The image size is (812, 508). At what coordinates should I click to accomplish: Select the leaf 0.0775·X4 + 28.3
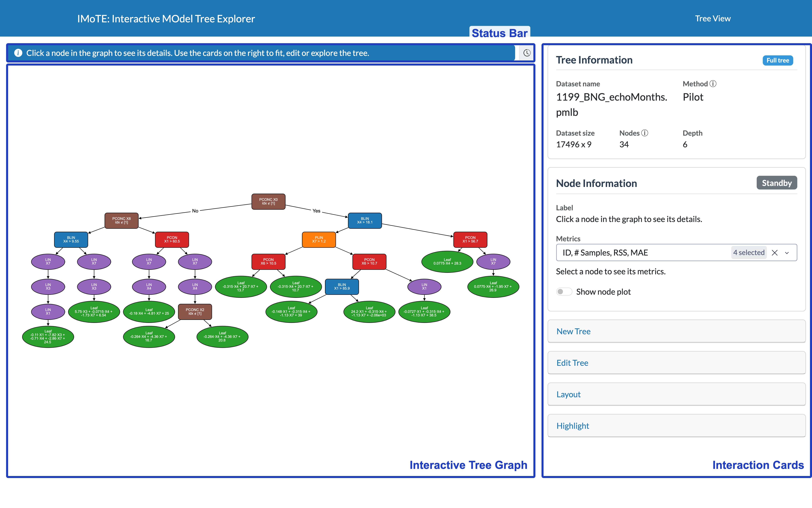click(x=447, y=262)
